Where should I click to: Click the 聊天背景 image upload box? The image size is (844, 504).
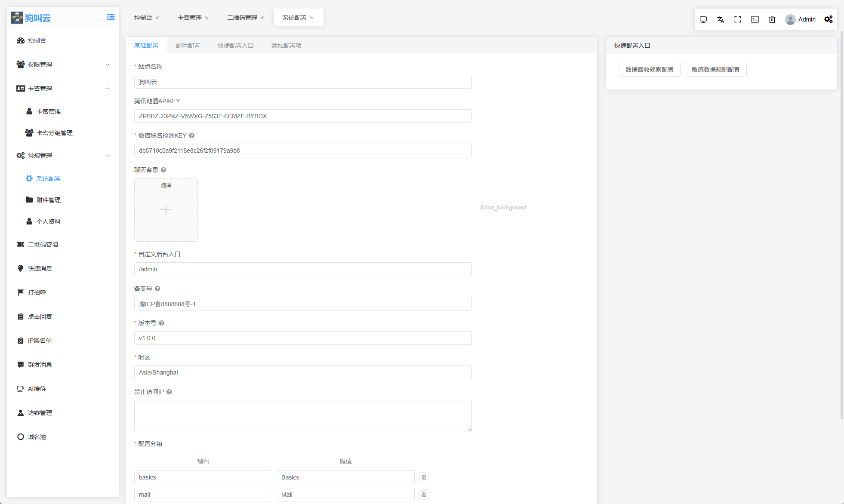point(166,210)
